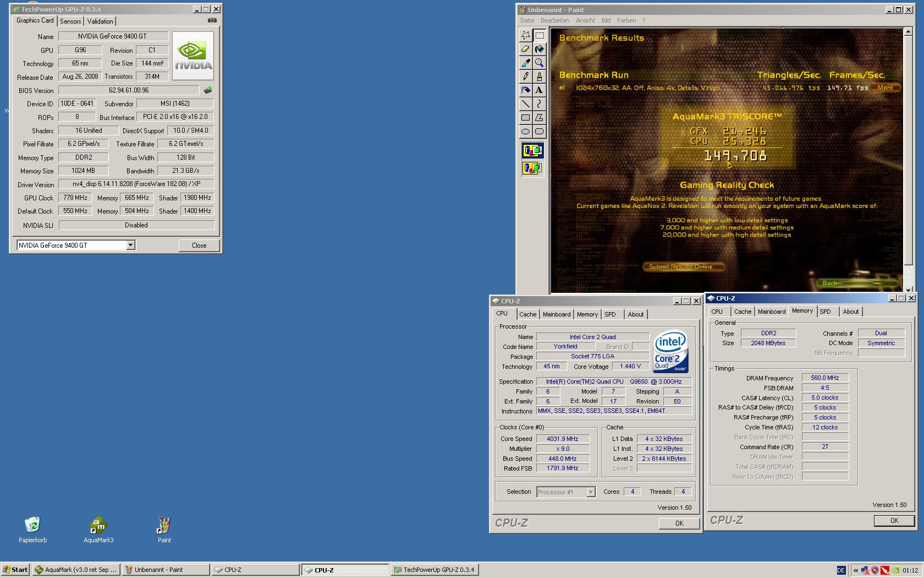Image resolution: width=924 pixels, height=578 pixels.
Task: Open the About tab in right CPU-Z window
Action: click(x=850, y=312)
